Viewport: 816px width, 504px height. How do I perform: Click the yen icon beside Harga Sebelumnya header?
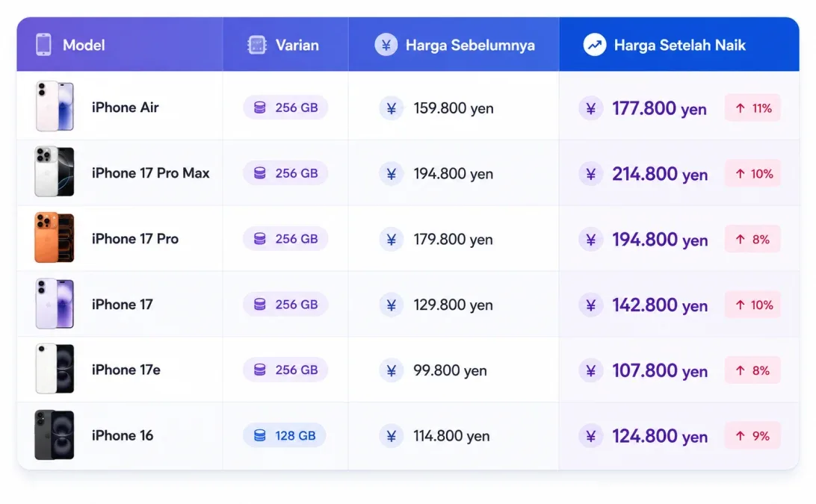click(x=386, y=45)
